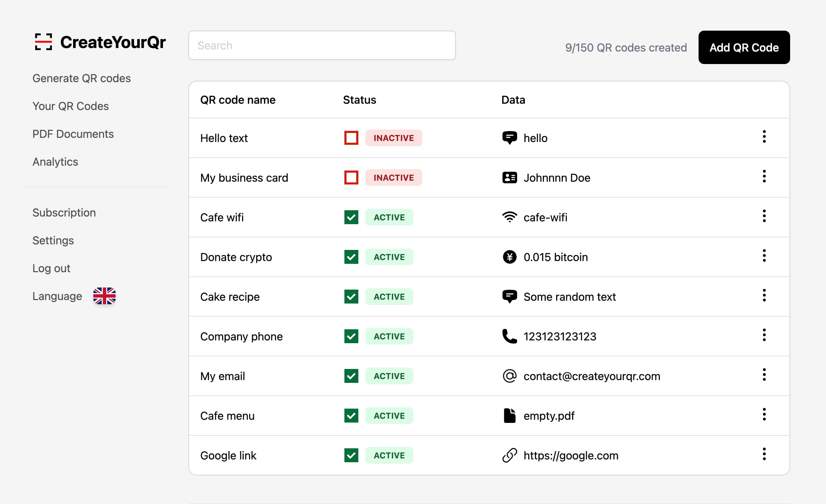Navigate to PDF Documents section
The image size is (826, 504).
[73, 134]
